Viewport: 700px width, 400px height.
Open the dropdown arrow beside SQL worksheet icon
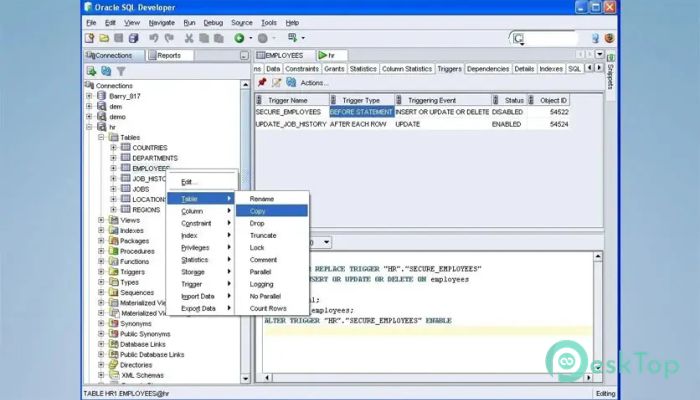click(304, 38)
